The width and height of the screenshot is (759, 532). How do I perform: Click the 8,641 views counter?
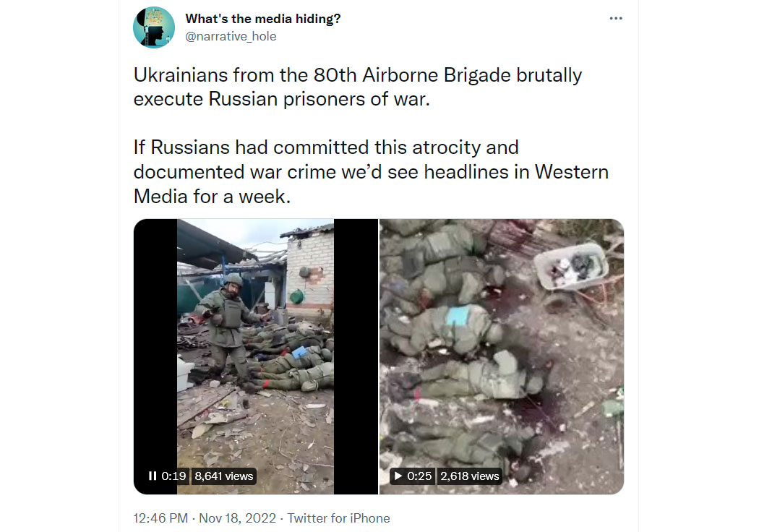pyautogui.click(x=224, y=476)
